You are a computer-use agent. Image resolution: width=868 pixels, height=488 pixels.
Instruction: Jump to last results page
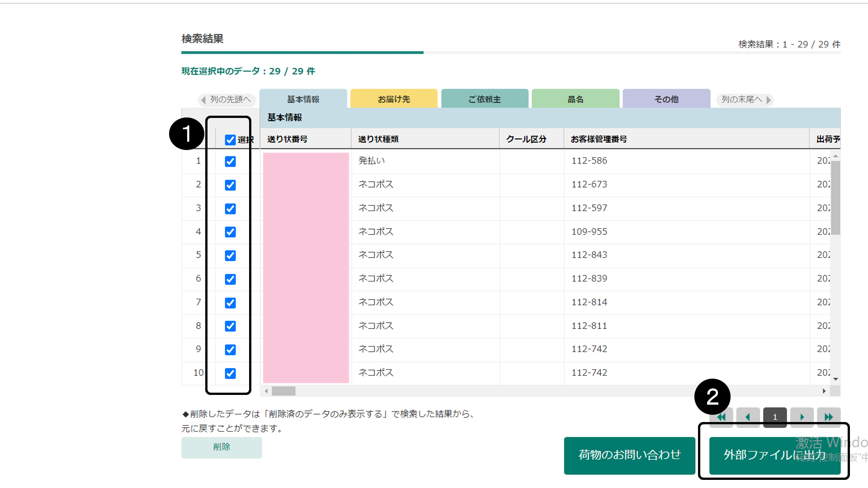tap(829, 417)
